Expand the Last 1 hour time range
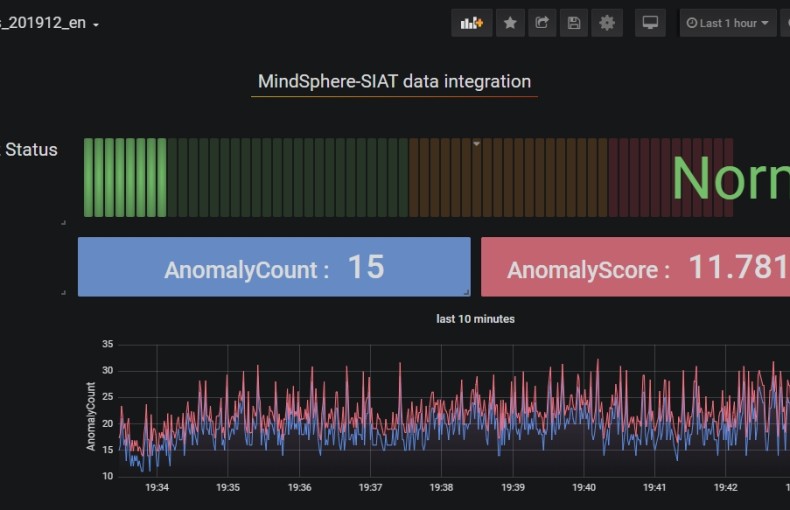Screen dimensions: 790x510 pyautogui.click(x=728, y=23)
